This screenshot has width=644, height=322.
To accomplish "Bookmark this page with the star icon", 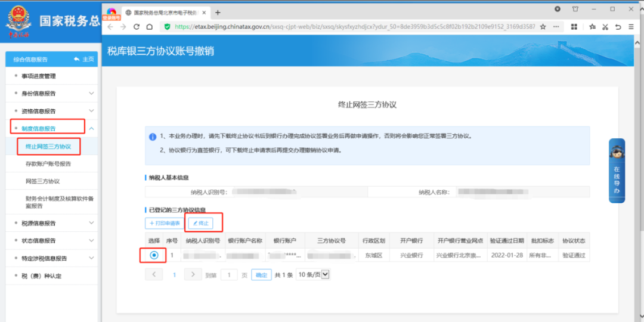I will 543,27.
